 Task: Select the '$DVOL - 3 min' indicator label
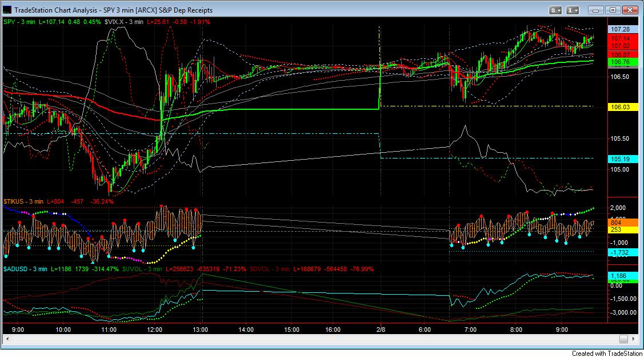point(271,269)
